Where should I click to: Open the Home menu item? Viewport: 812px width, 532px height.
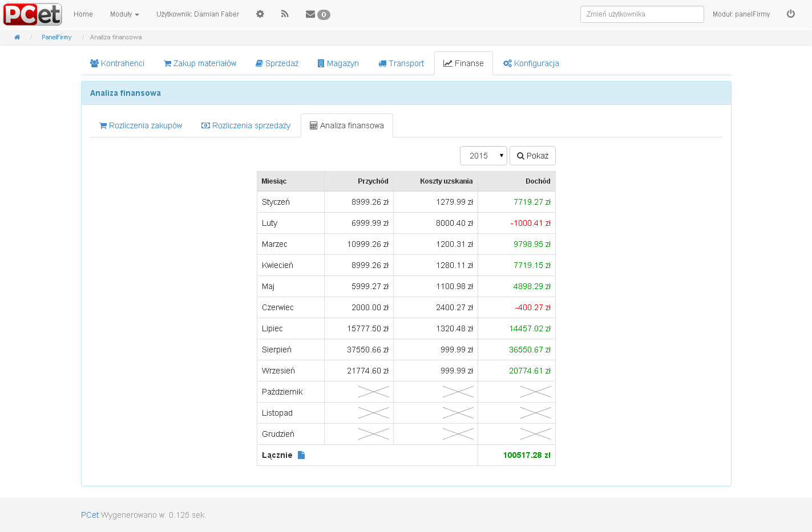tap(83, 14)
